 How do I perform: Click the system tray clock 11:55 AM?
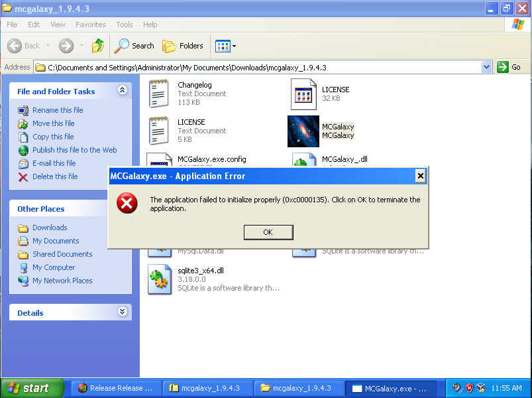pyautogui.click(x=506, y=388)
